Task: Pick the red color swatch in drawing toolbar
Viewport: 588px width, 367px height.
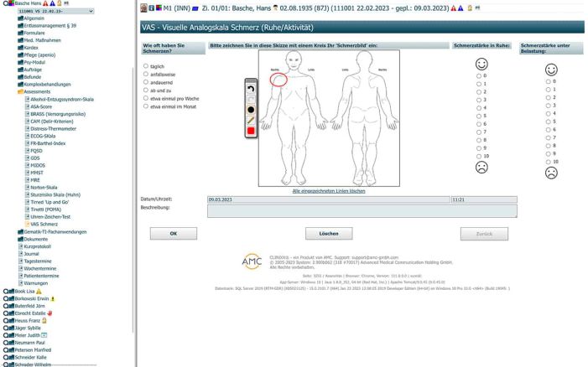Action: tap(250, 131)
